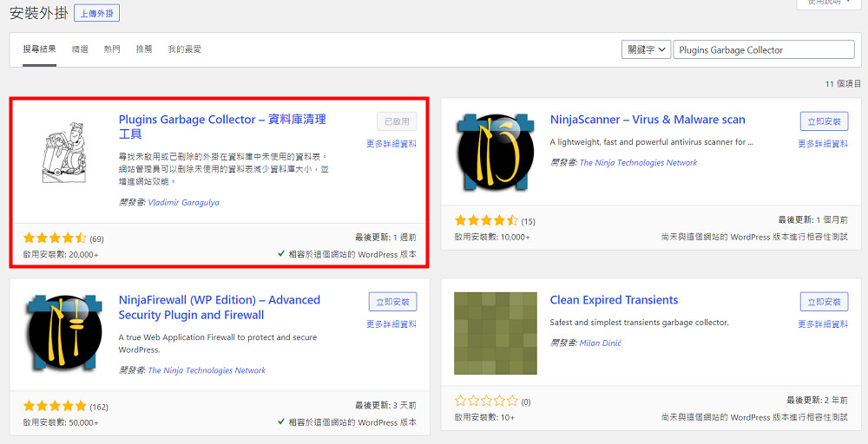Open Clean Expired Transients title link
The width and height of the screenshot is (868, 444).
click(614, 300)
